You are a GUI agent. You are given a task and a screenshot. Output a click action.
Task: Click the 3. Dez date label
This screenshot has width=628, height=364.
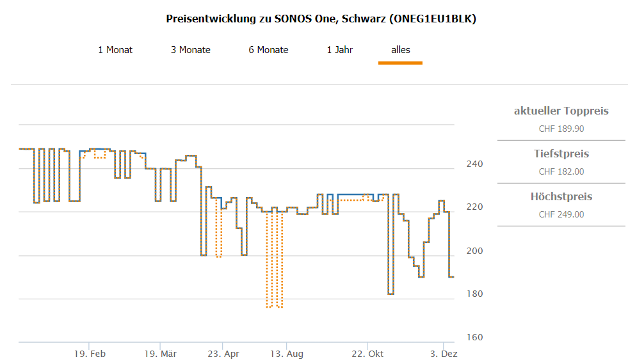pyautogui.click(x=444, y=354)
